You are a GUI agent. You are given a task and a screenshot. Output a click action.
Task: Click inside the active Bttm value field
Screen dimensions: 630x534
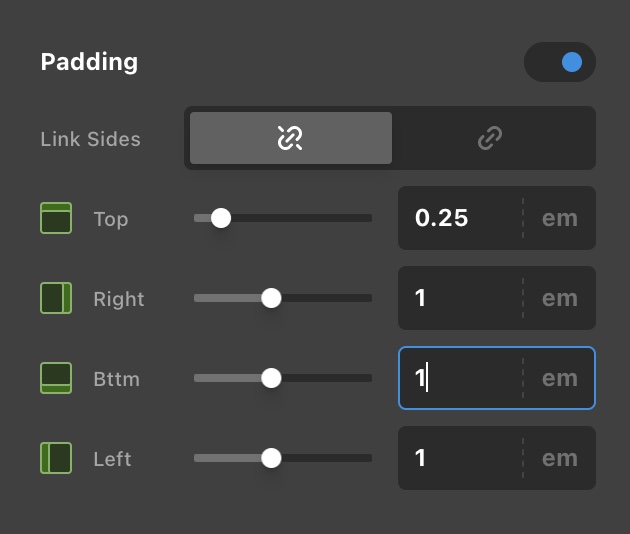[x=460, y=378]
